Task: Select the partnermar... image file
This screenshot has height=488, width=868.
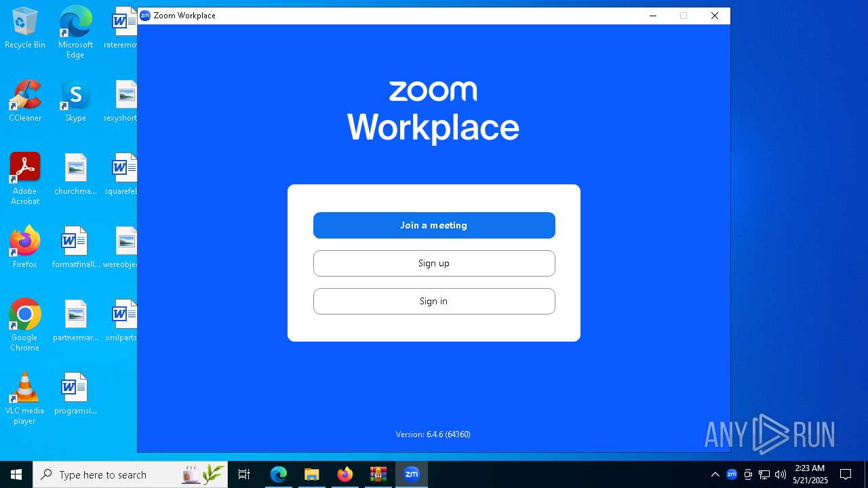Action: pyautogui.click(x=75, y=321)
